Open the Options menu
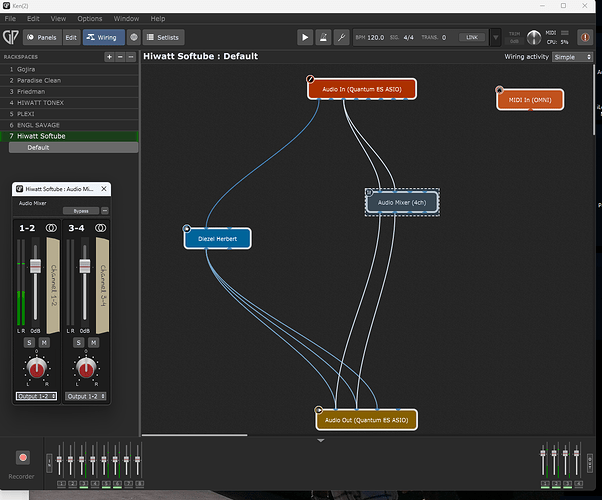 89,18
